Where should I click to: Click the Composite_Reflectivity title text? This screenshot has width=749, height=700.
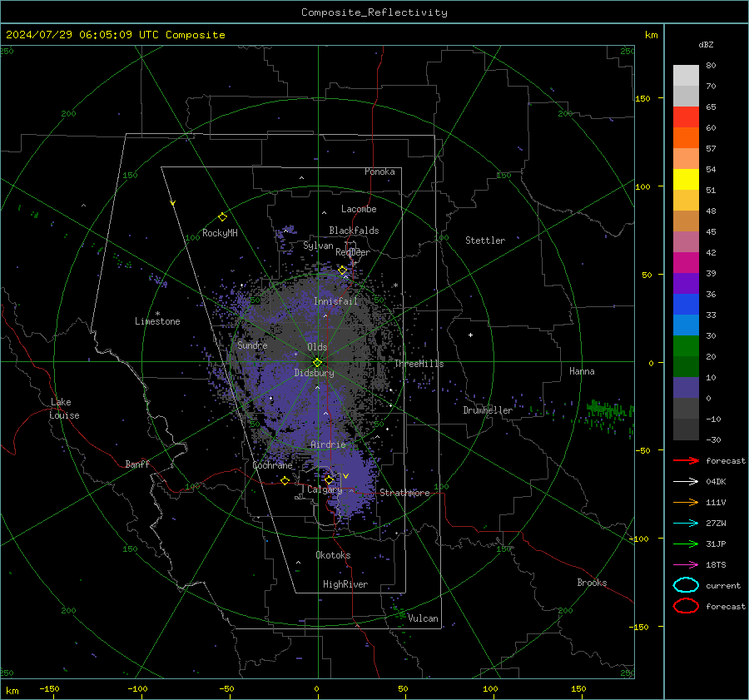click(x=374, y=12)
